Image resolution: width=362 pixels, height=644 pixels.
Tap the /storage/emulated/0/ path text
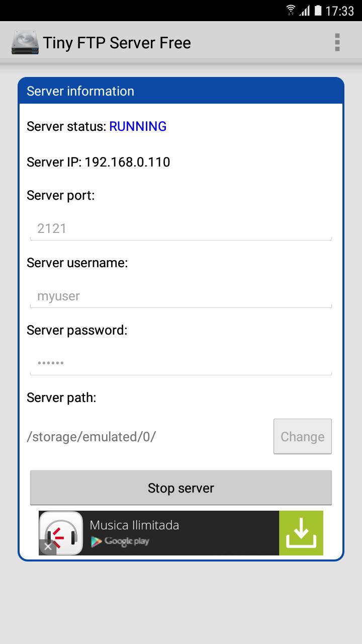pyautogui.click(x=91, y=437)
